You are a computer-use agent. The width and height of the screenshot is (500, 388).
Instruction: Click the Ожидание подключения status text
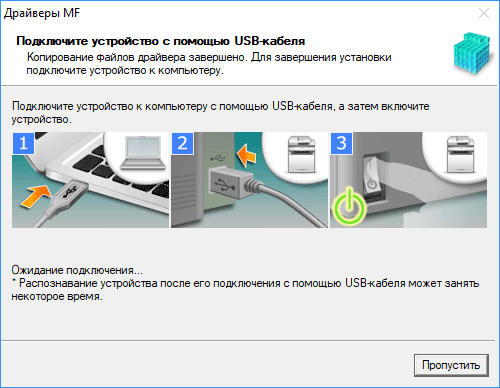point(77,270)
